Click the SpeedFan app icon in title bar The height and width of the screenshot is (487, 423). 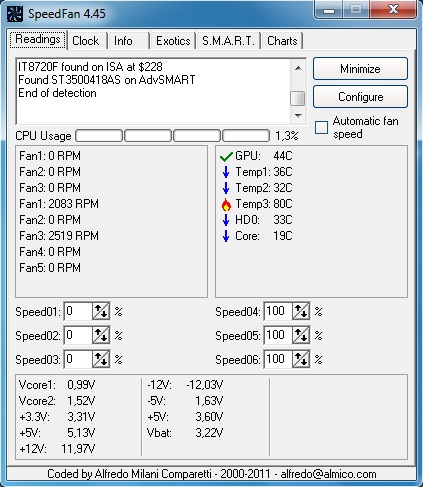tap(15, 14)
